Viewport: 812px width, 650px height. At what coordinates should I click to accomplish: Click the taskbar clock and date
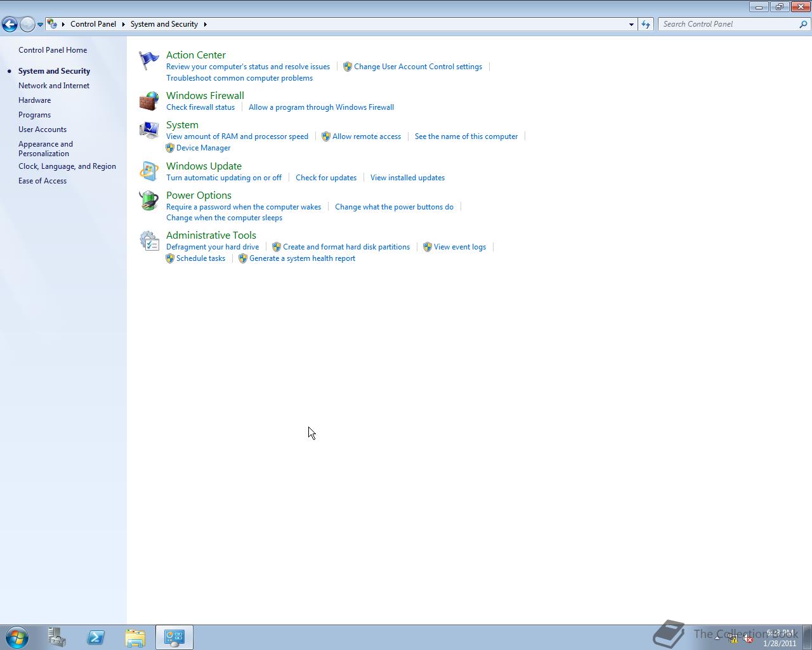[x=780, y=638]
